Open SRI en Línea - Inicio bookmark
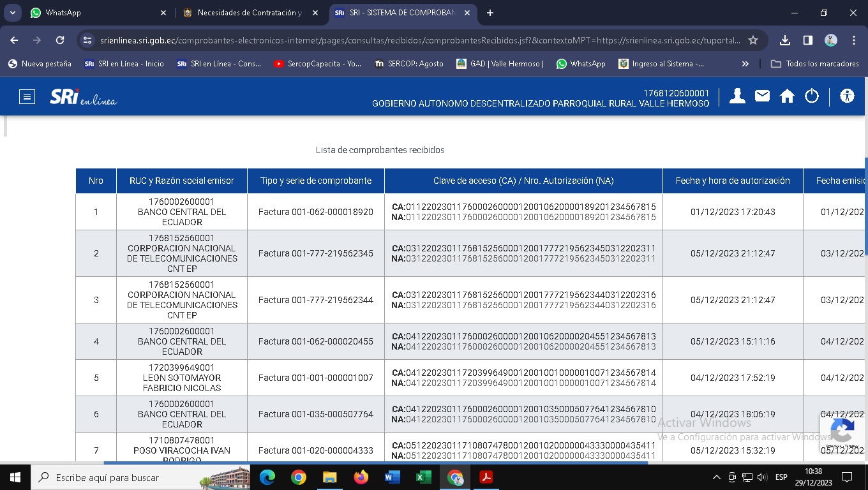 click(124, 64)
